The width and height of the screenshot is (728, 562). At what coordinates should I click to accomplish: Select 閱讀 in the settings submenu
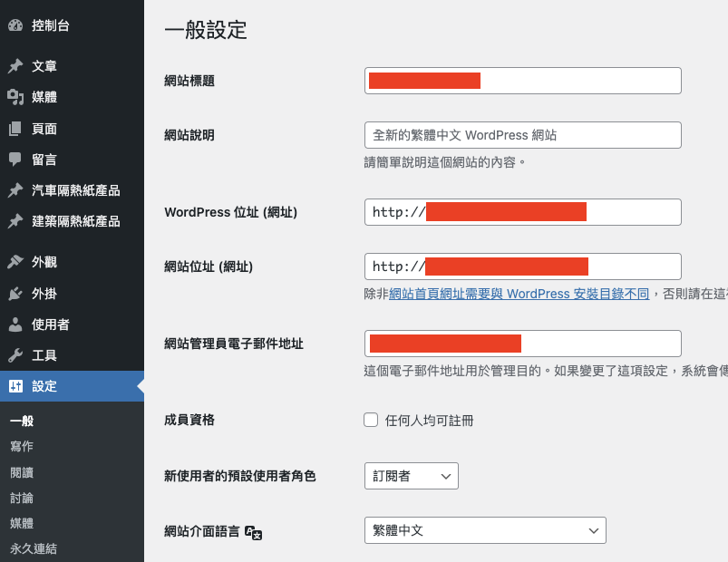click(x=22, y=472)
